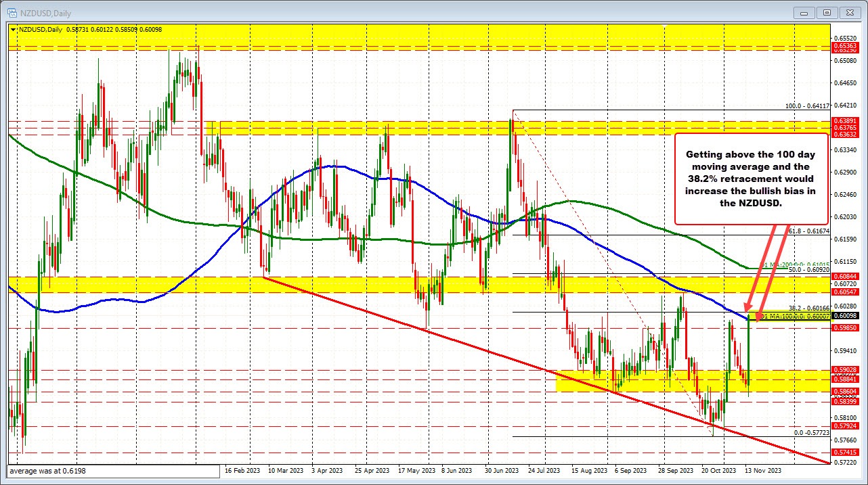868x485 pixels.
Task: Click the 13 Nov 2023 date axis label
Action: click(761, 470)
